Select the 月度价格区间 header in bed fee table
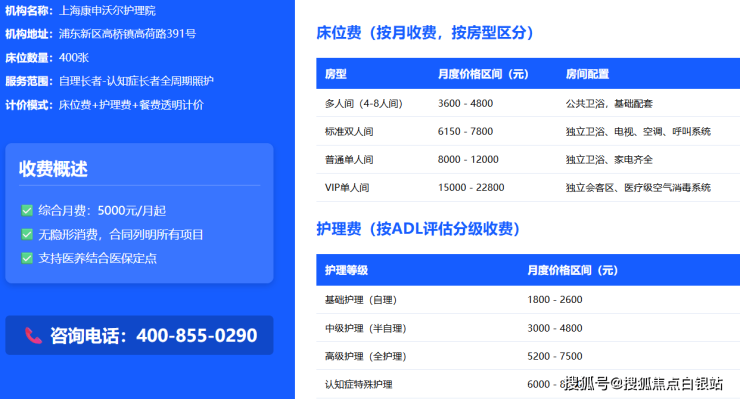 (x=483, y=74)
